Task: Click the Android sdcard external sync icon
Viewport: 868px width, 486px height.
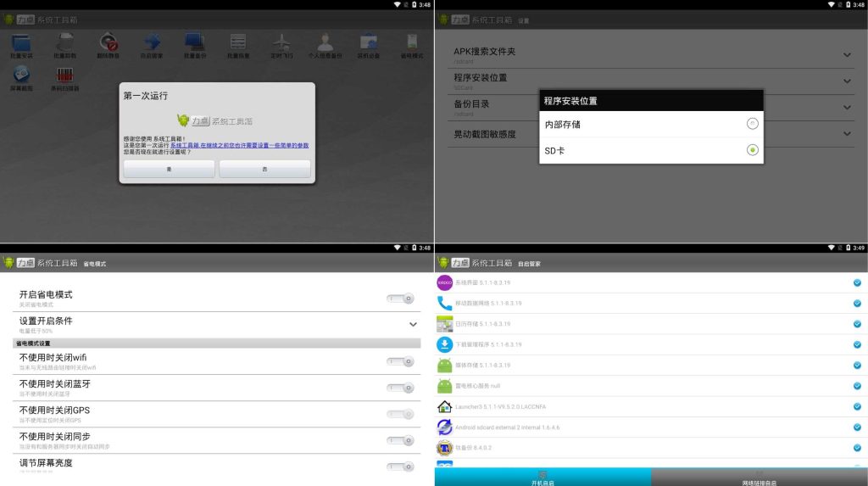Action: 444,427
